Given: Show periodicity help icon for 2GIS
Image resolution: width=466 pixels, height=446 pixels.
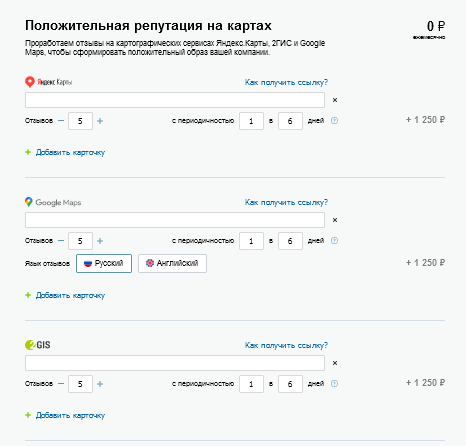Looking at the screenshot, I should coord(334,384).
